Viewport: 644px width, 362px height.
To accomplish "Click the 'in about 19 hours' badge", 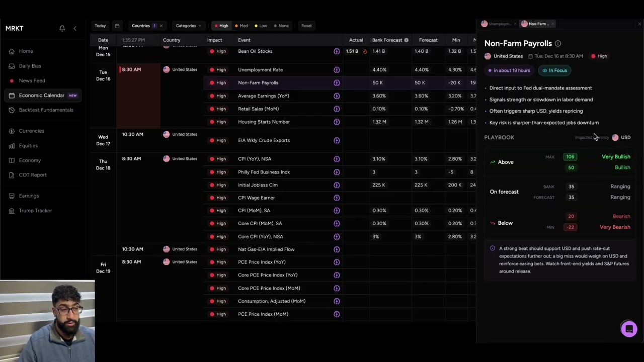I will pos(509,71).
